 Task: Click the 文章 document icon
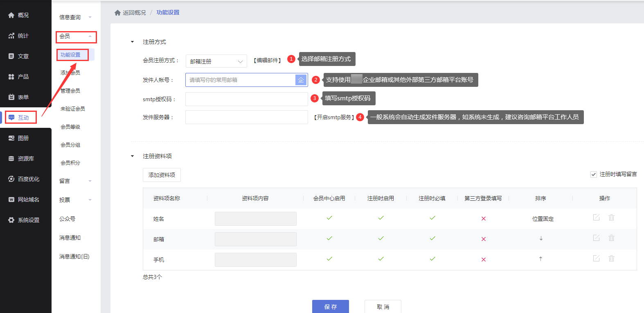pyautogui.click(x=11, y=56)
